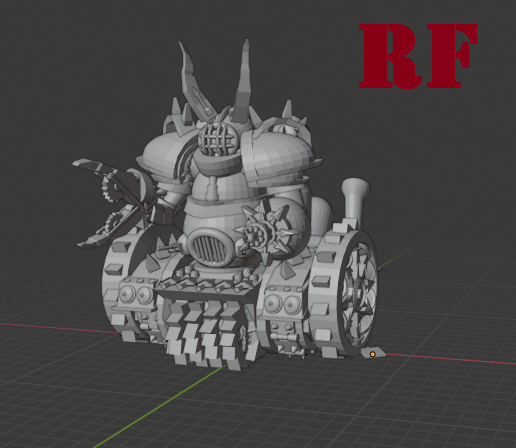Select the caged head dome of the model
Screen dimensions: 516x448
click(218, 139)
